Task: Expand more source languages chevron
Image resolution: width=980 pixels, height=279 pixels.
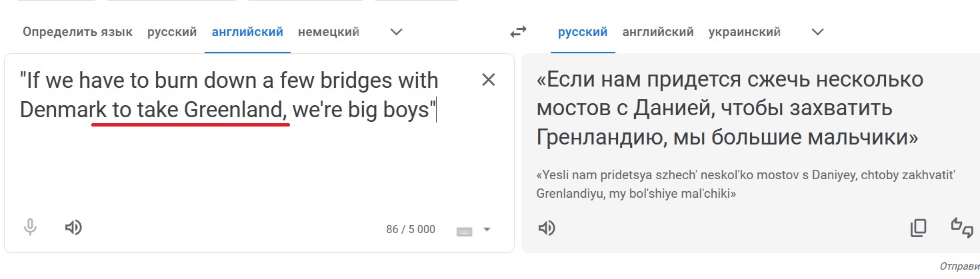Action: click(396, 31)
